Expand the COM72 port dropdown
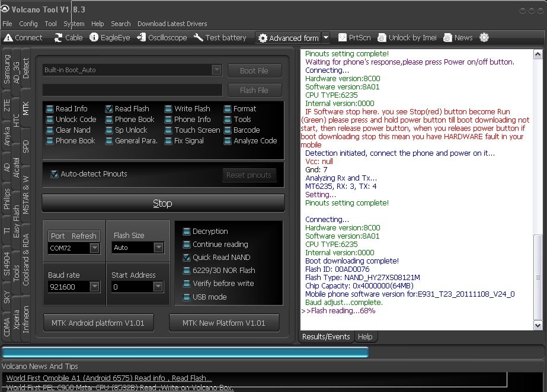This screenshot has width=547, height=392. click(x=94, y=248)
